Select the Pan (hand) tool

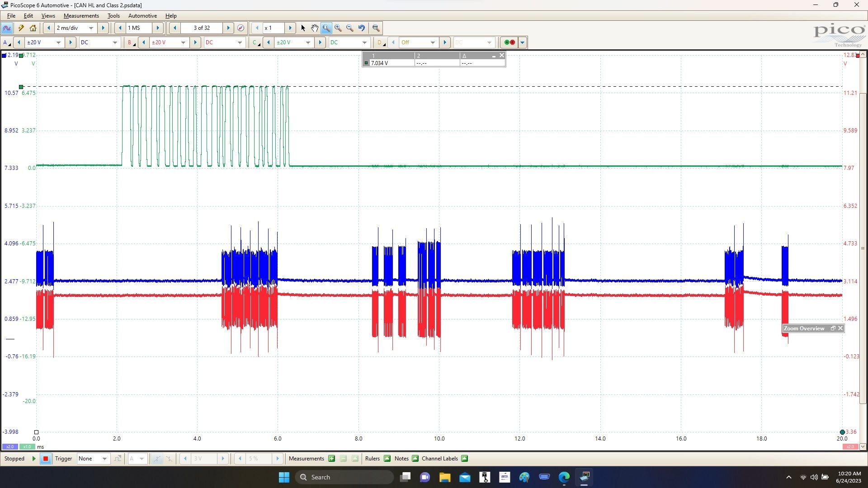coord(315,28)
